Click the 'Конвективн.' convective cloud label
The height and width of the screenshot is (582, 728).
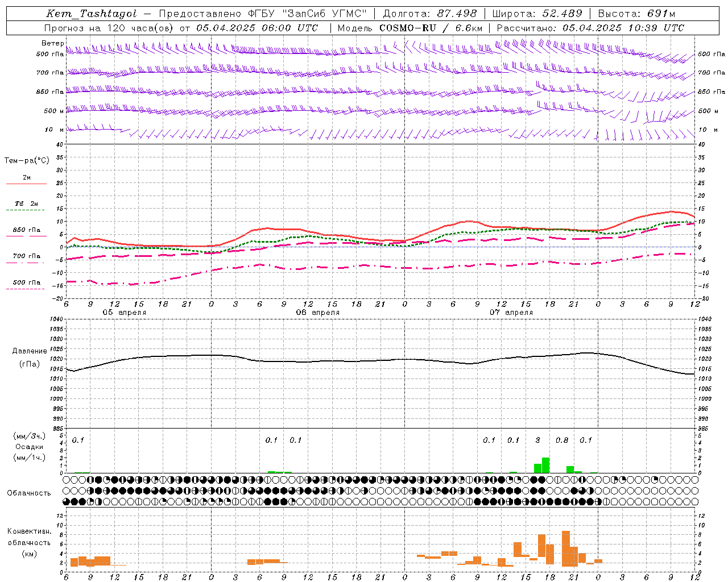30,532
